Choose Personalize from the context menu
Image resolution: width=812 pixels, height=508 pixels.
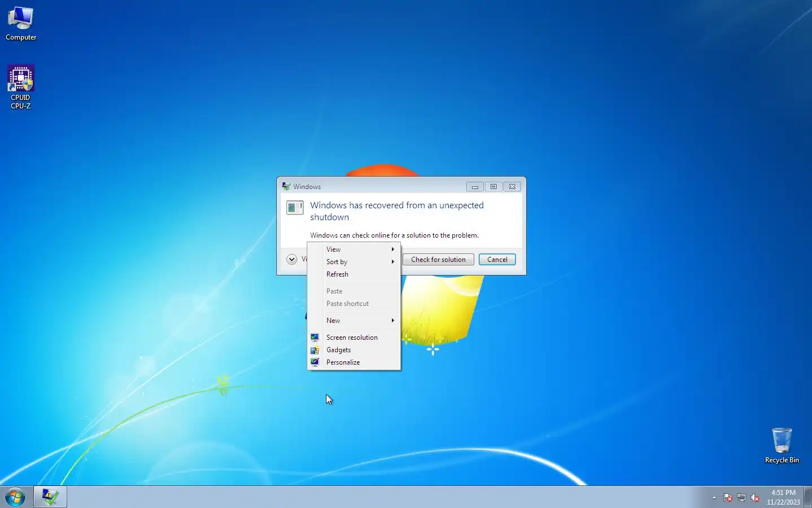pyautogui.click(x=354, y=362)
